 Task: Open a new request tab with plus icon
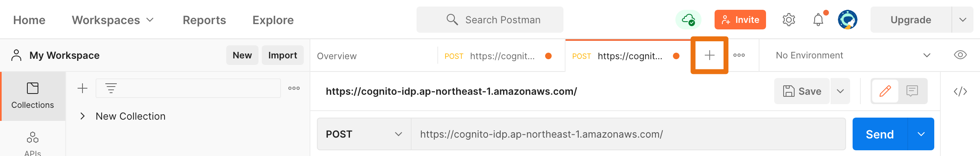[x=709, y=55]
